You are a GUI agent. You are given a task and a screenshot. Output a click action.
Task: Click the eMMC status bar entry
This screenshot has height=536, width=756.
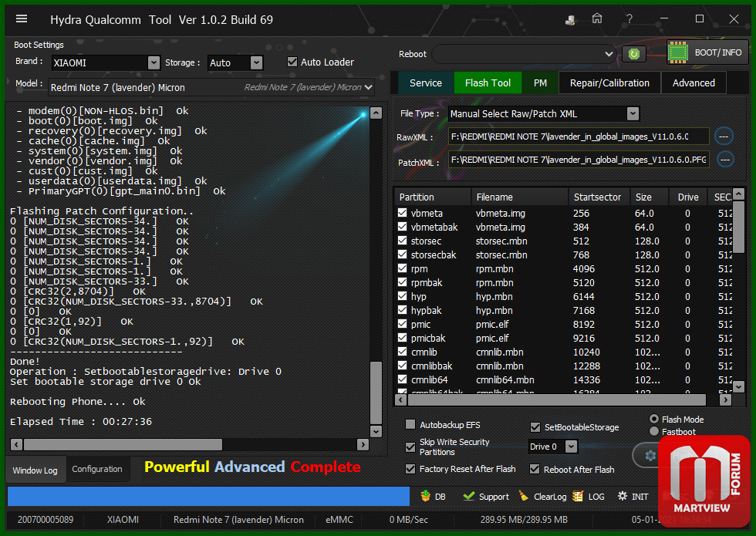tap(339, 520)
